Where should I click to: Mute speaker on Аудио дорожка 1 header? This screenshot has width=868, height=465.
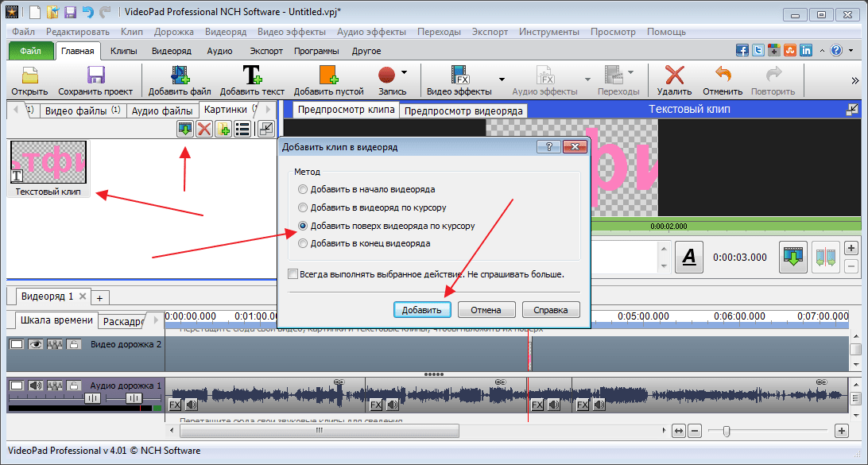[x=36, y=386]
